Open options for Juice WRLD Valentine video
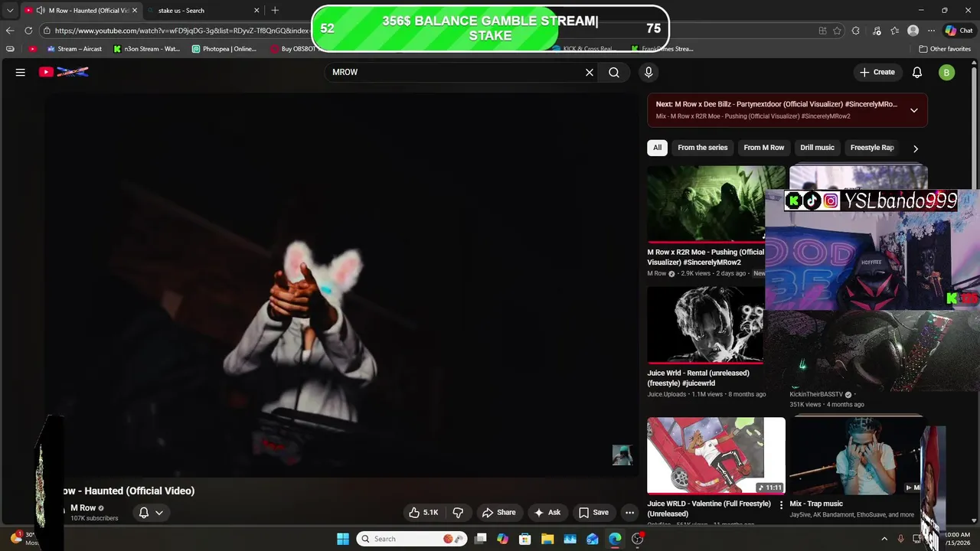The width and height of the screenshot is (980, 551). coord(781,505)
